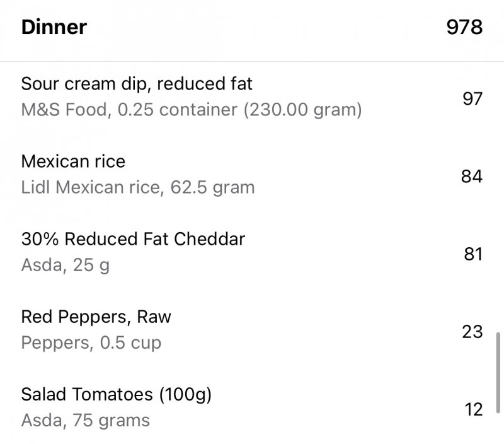Select M&S Food 0.25 container serving text
This screenshot has height=444, width=504.
pyautogui.click(x=192, y=110)
